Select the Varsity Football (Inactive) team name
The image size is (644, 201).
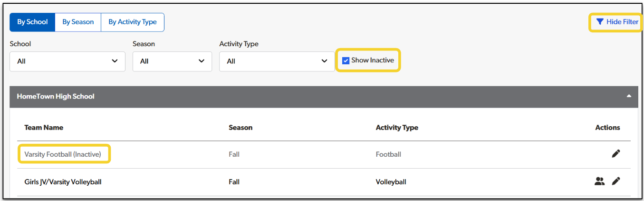point(63,154)
